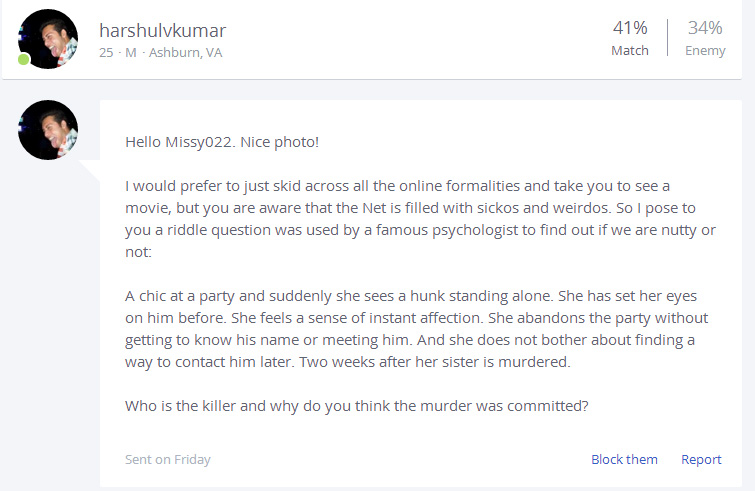Click the Block them link

[624, 459]
